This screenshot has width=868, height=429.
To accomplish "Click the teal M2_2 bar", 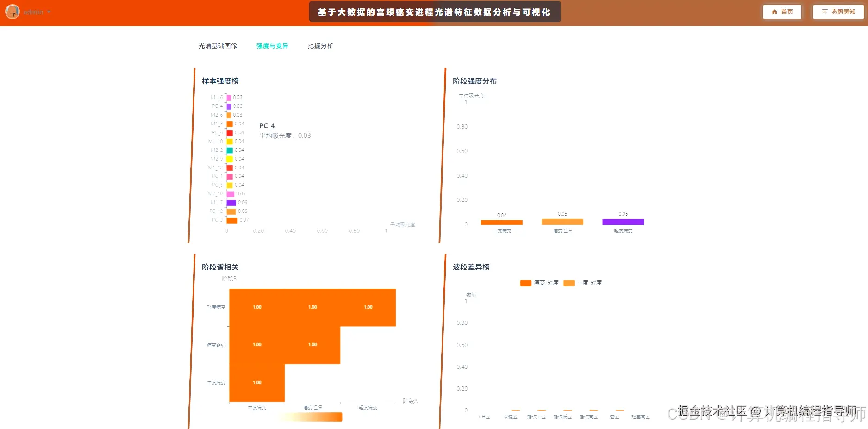I will tap(230, 150).
